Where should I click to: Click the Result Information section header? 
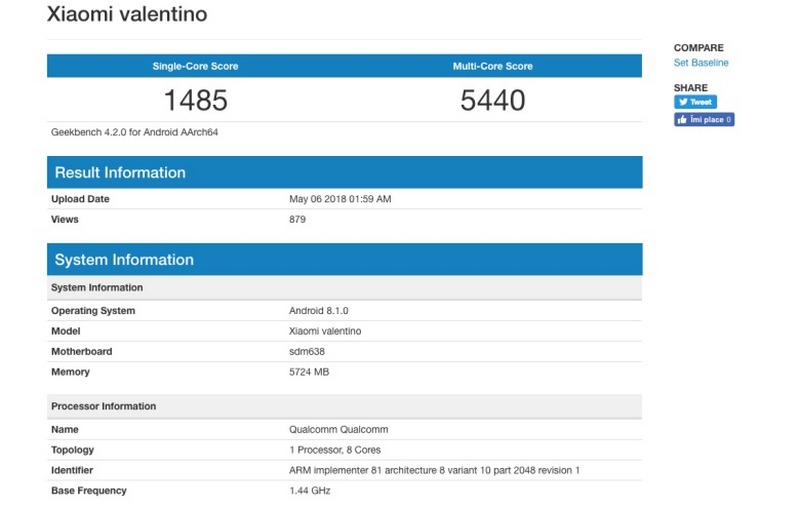[344, 172]
